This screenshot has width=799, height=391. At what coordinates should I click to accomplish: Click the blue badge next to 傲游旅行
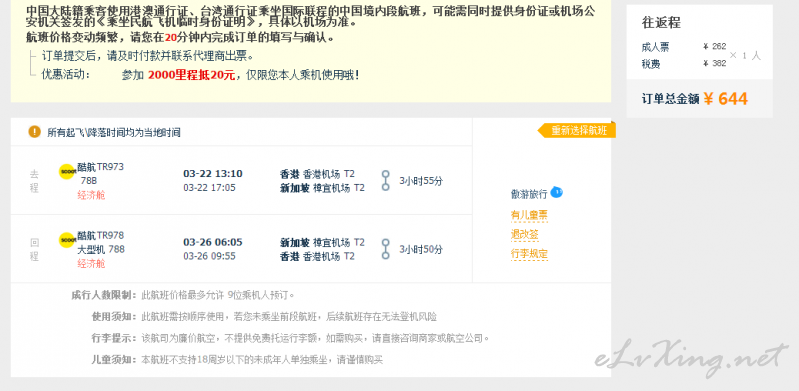556,192
